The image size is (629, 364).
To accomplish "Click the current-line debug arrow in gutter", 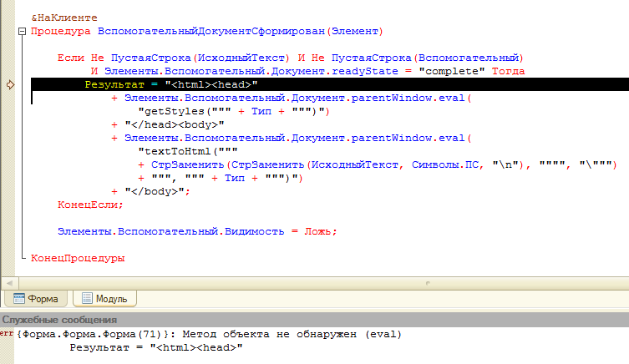I will click(10, 84).
